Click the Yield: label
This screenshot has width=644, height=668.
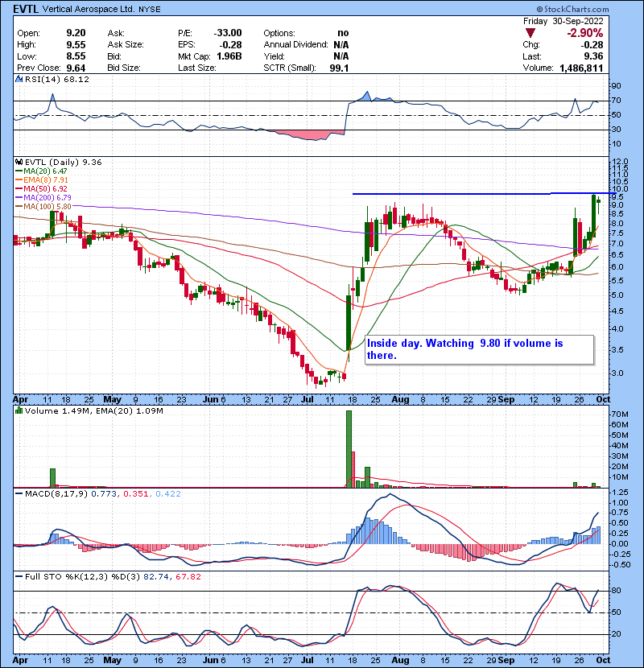click(x=274, y=56)
